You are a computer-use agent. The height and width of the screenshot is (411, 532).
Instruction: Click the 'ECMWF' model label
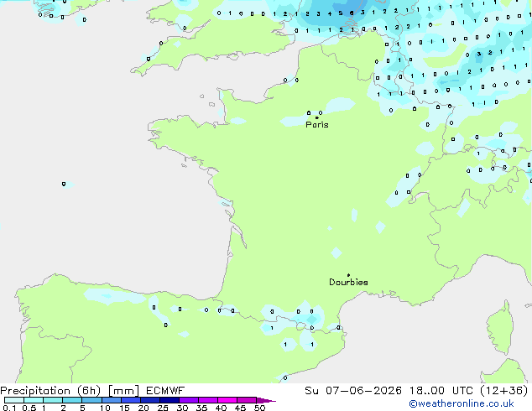pyautogui.click(x=165, y=391)
